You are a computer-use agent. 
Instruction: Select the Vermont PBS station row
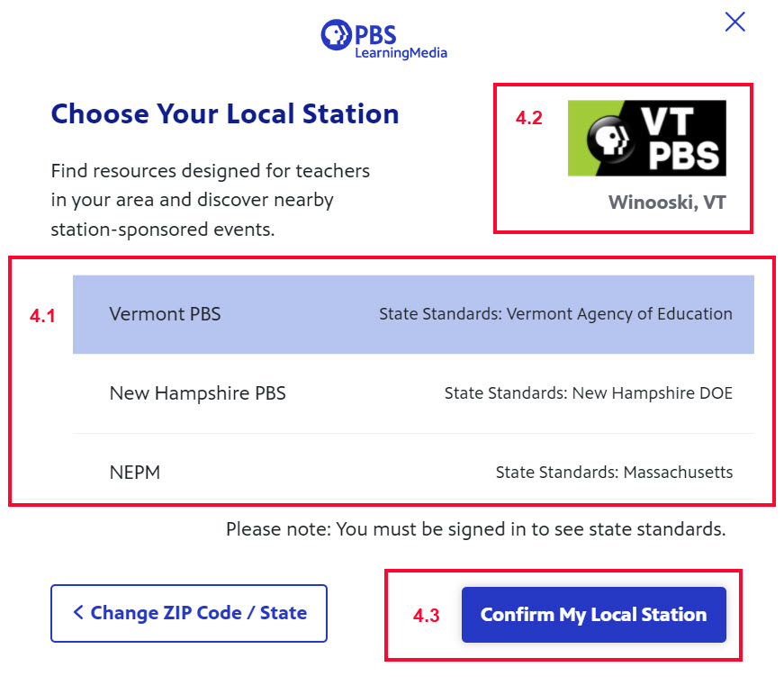(413, 314)
